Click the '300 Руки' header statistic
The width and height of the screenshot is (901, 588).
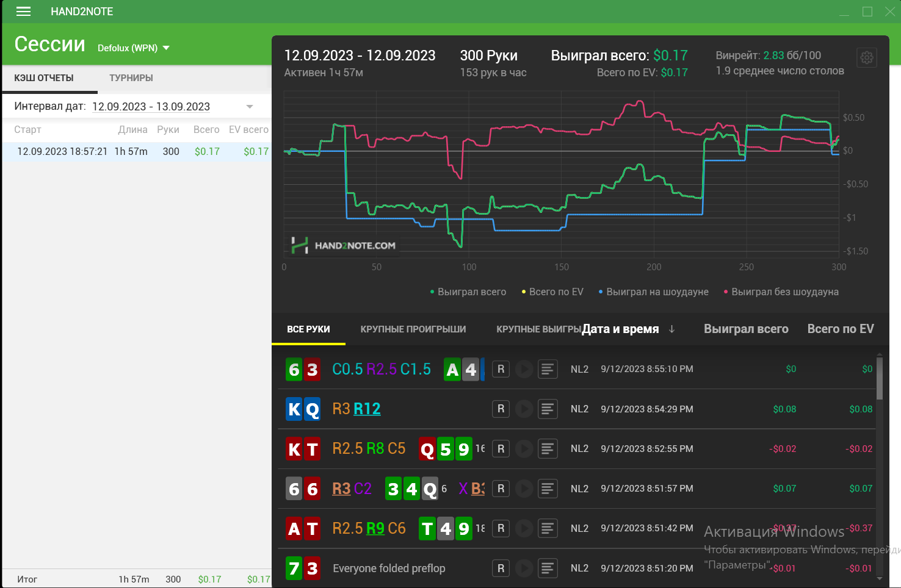click(488, 56)
